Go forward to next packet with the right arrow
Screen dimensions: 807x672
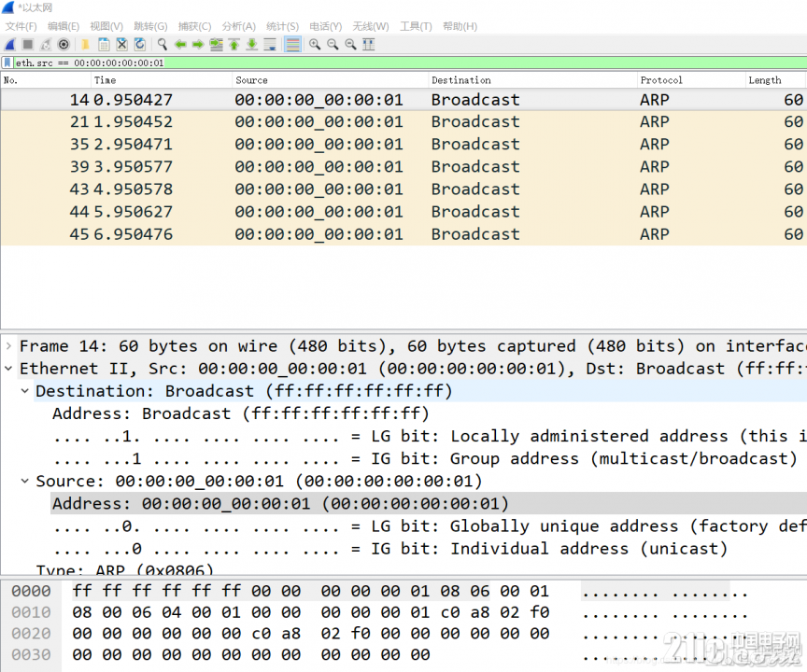click(x=198, y=45)
